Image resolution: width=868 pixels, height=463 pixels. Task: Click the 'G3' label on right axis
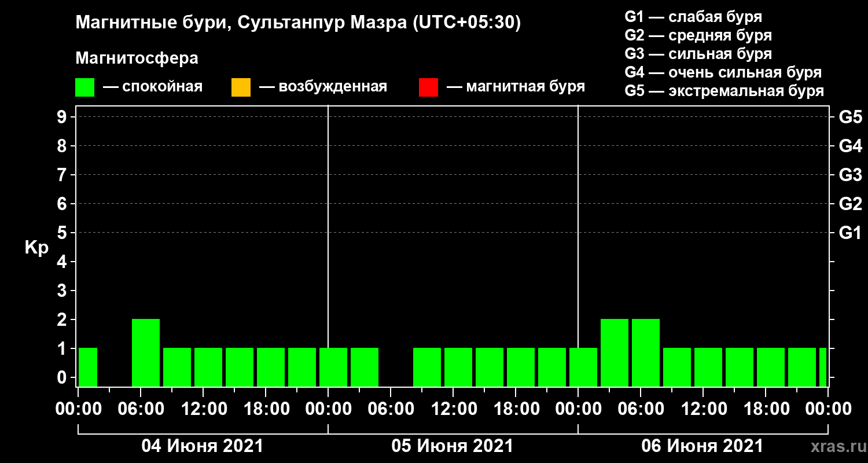pyautogui.click(x=850, y=175)
